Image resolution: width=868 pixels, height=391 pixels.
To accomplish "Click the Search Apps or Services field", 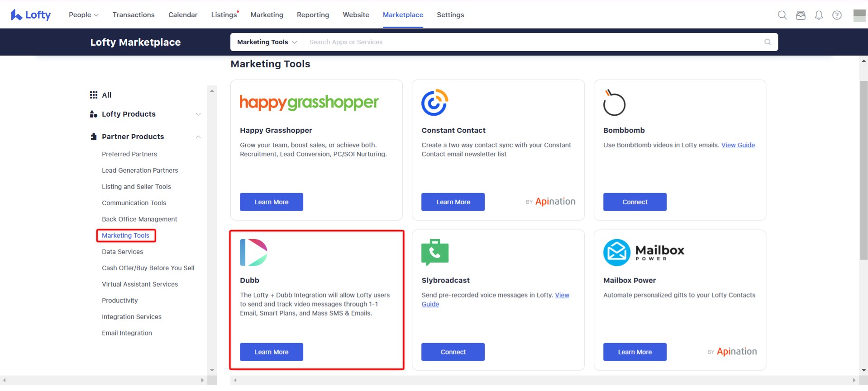I will coord(534,42).
